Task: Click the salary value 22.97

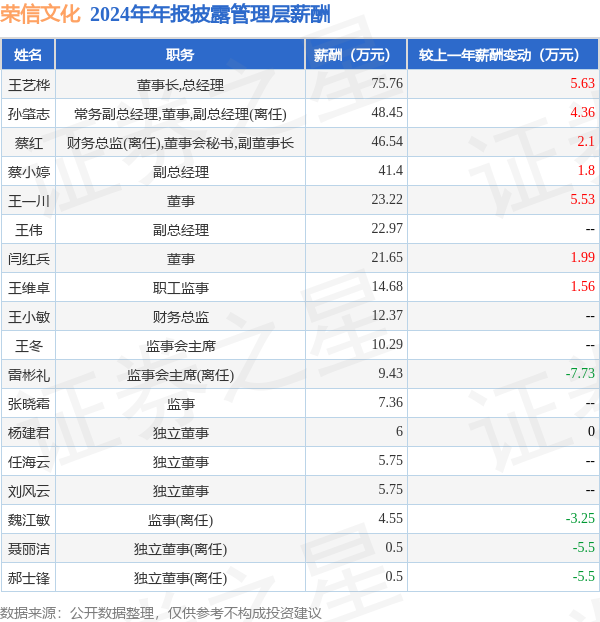Action: pyautogui.click(x=387, y=228)
